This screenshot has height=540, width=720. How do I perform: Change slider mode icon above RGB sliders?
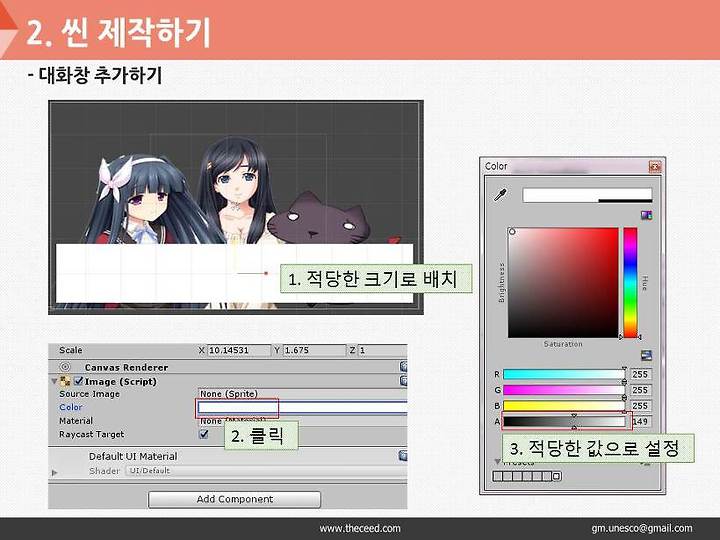(x=646, y=355)
